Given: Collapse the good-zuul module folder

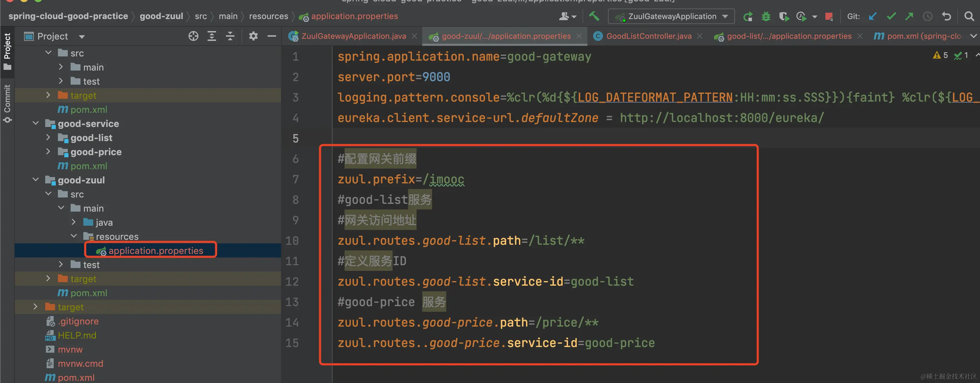Looking at the screenshot, I should [36, 180].
